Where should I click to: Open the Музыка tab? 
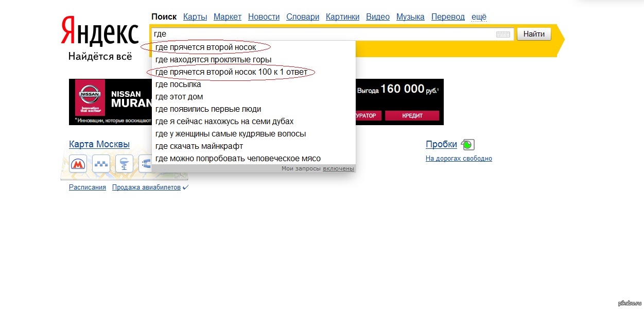click(x=410, y=17)
